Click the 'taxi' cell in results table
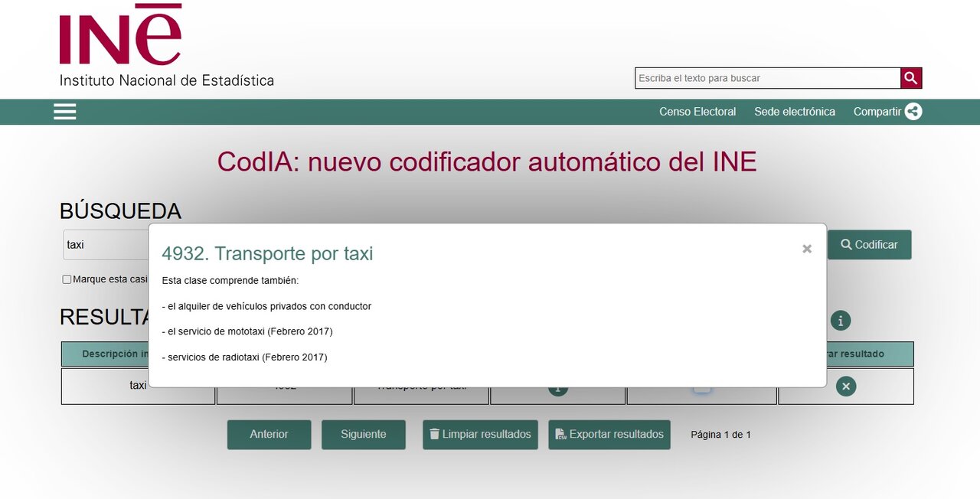 coord(138,386)
